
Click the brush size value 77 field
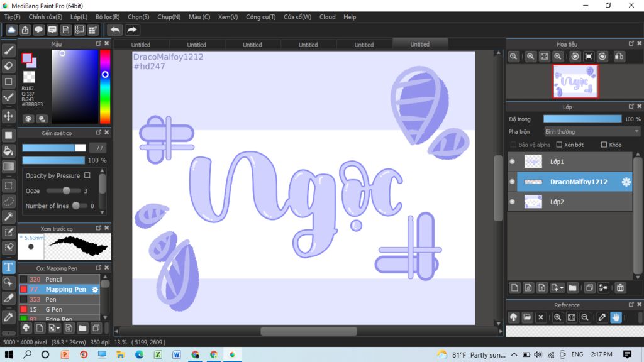pos(99,148)
